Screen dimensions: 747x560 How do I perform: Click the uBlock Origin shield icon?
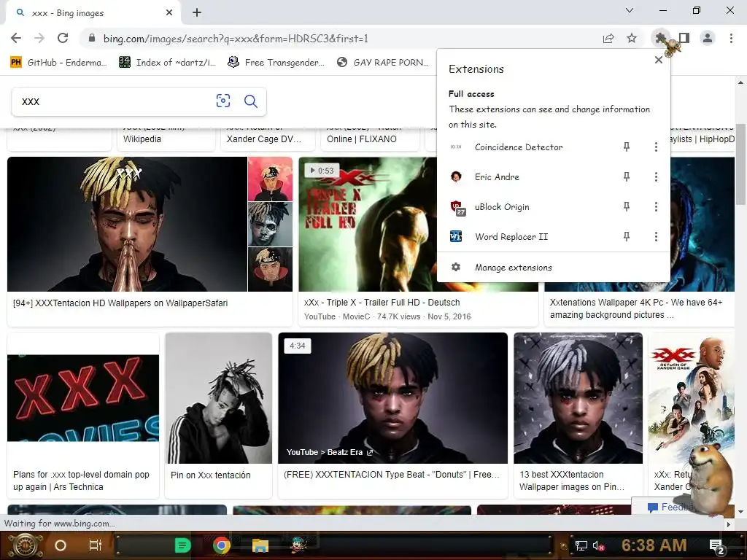click(457, 208)
